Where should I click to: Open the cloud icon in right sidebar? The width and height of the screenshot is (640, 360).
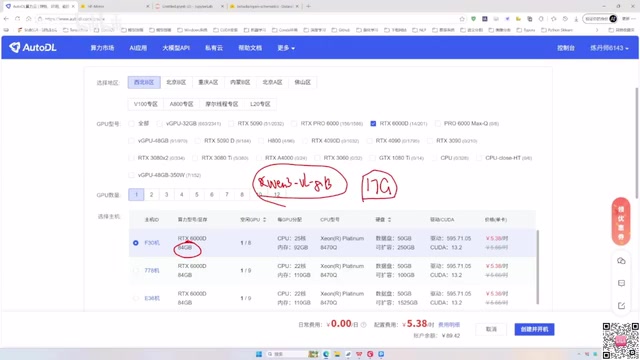(x=621, y=261)
